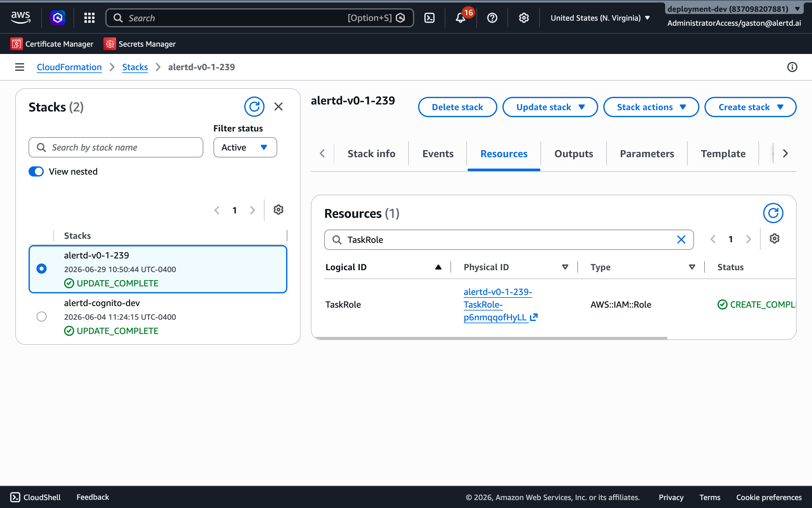Open Cookie preferences in footer
Screen dimensions: 812x508
click(x=769, y=497)
